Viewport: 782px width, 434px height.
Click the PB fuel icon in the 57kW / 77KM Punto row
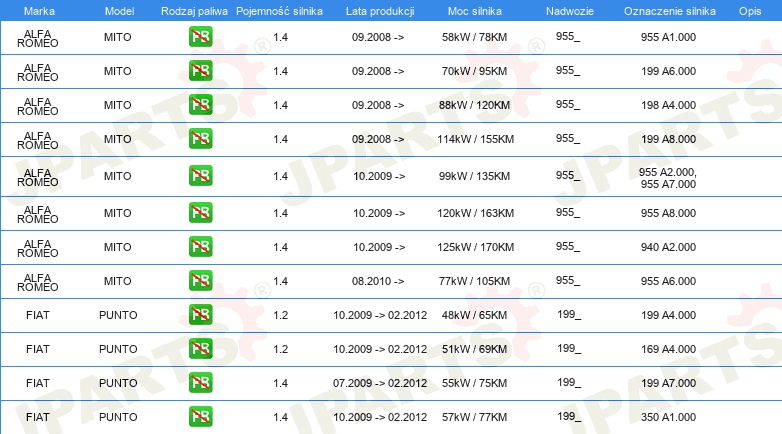200,417
